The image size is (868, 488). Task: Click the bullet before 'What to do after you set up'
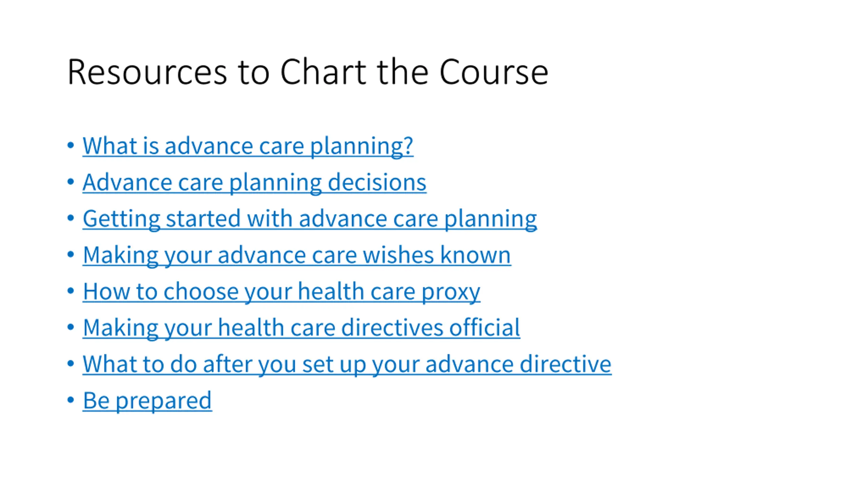click(x=71, y=364)
